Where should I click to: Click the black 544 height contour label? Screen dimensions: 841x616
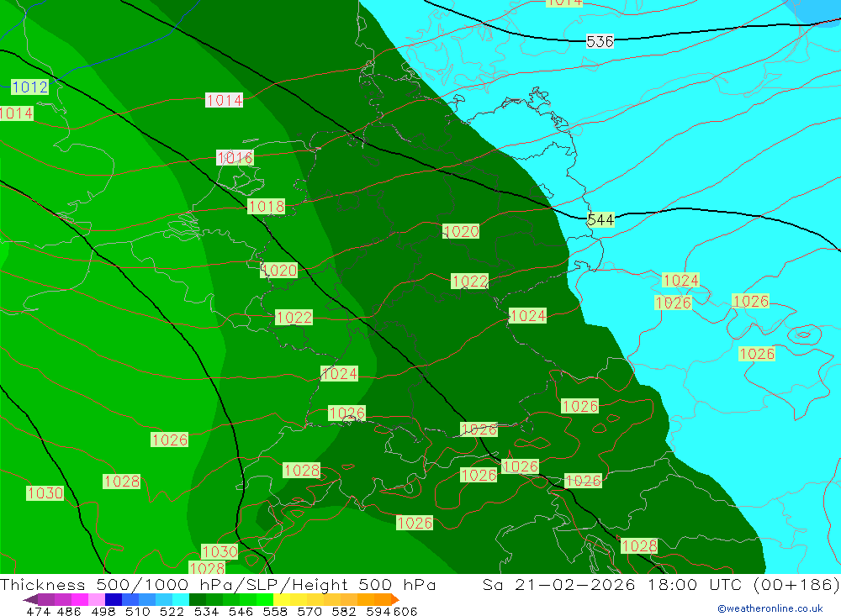tap(600, 220)
